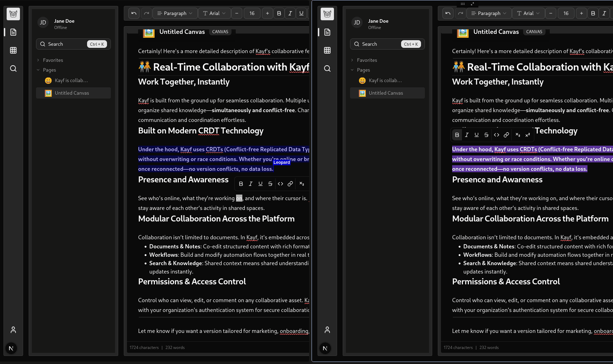Screen dimensions: 613x364
Task: Undo last change in left window toolbar
Action: (134, 13)
